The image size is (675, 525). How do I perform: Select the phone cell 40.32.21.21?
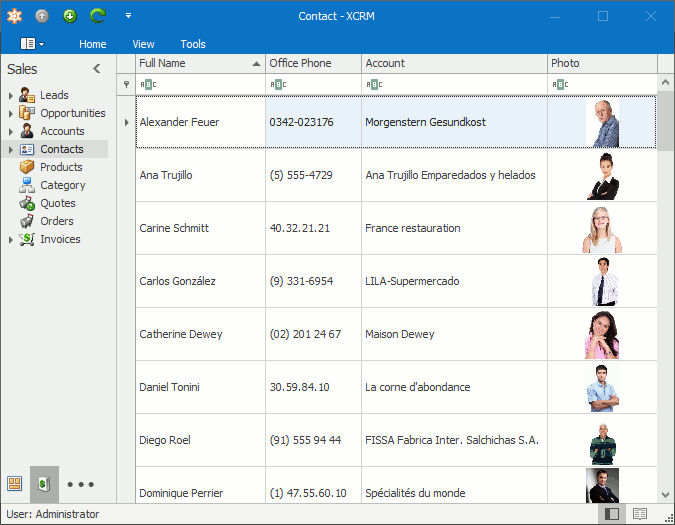[x=313, y=228]
